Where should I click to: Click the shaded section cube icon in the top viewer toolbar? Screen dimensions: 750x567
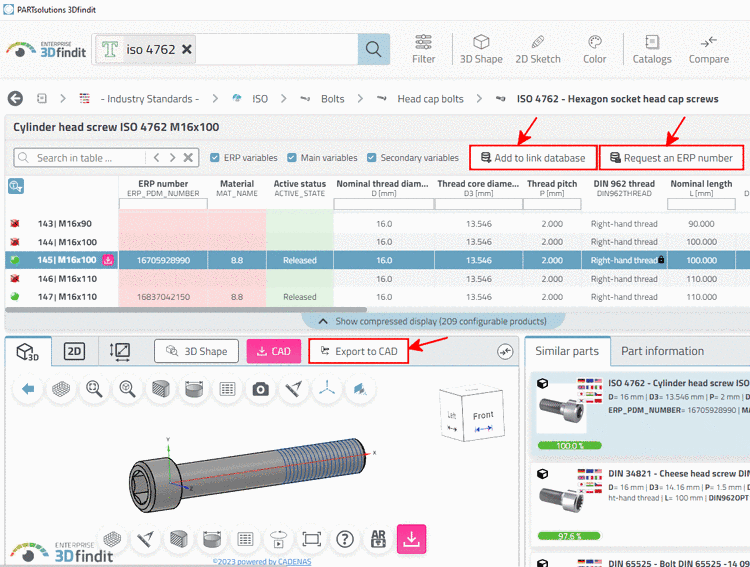click(x=161, y=389)
